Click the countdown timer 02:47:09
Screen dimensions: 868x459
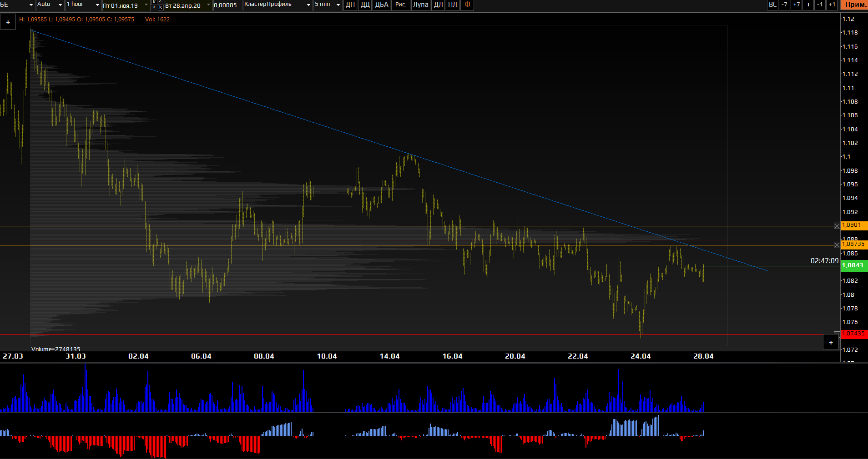point(824,261)
